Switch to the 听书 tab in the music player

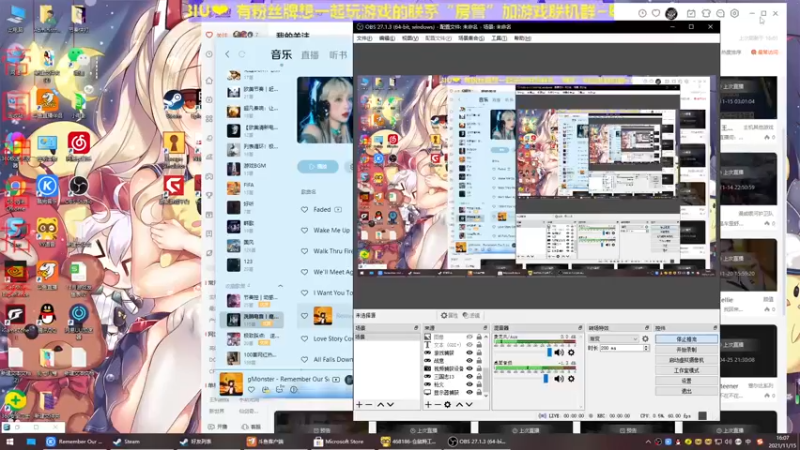pyautogui.click(x=338, y=55)
